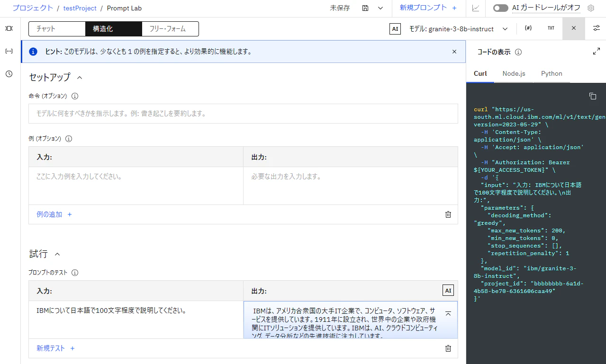Click the info icon in hint banner

coord(33,52)
